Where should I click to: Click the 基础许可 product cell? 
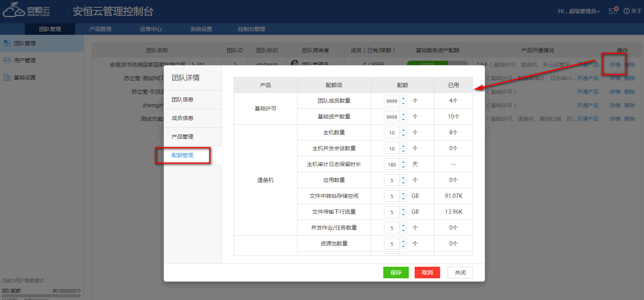(265, 108)
